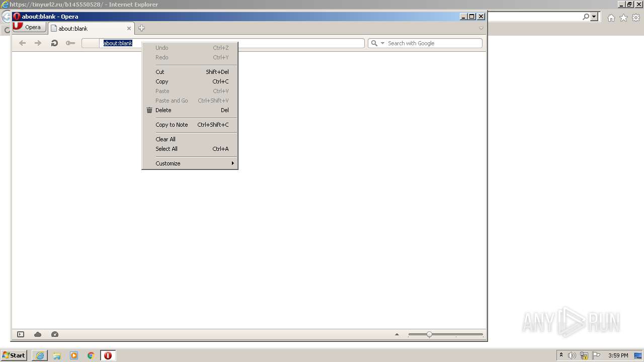Open the network tray icon
Image resolution: width=644 pixels, height=362 pixels.
pyautogui.click(x=584, y=355)
